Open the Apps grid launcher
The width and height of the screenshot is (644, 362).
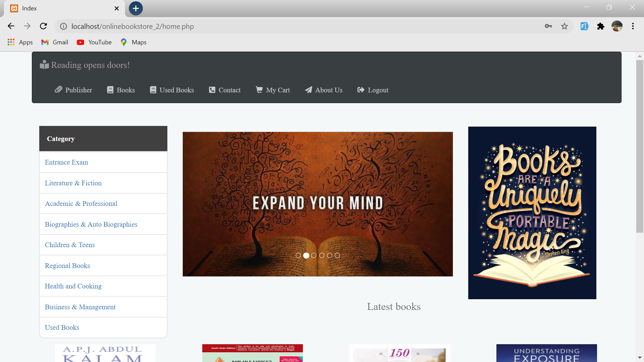pos(11,42)
